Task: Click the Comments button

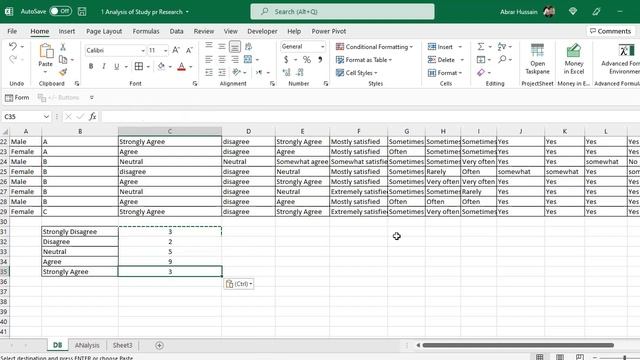Action: pyautogui.click(x=611, y=31)
